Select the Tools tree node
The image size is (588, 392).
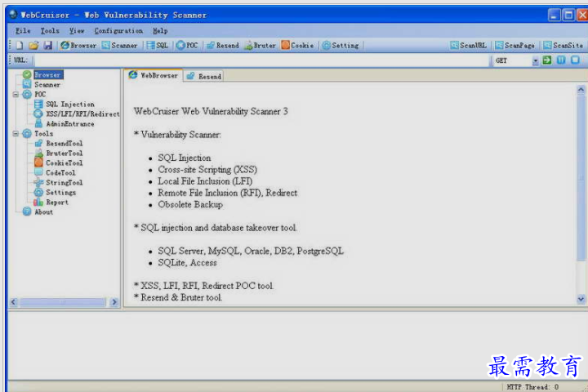tap(44, 134)
